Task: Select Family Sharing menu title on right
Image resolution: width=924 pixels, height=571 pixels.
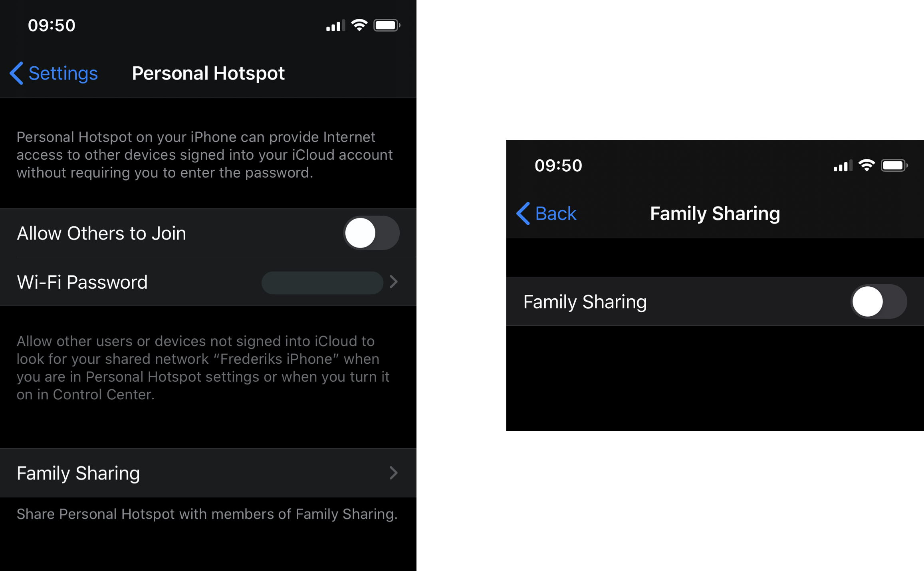Action: tap(716, 212)
